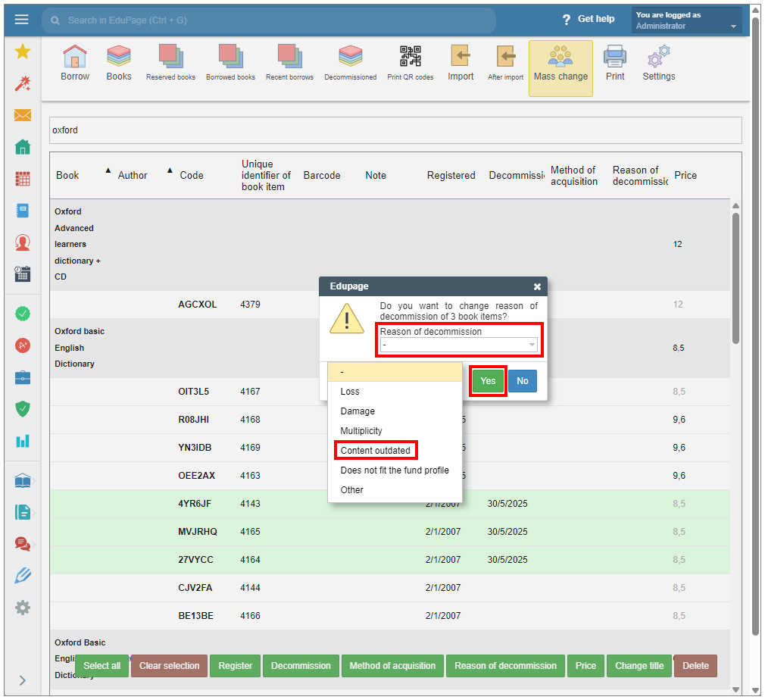The width and height of the screenshot is (765, 700).
Task: Click the Print QR codes icon
Action: point(410,63)
